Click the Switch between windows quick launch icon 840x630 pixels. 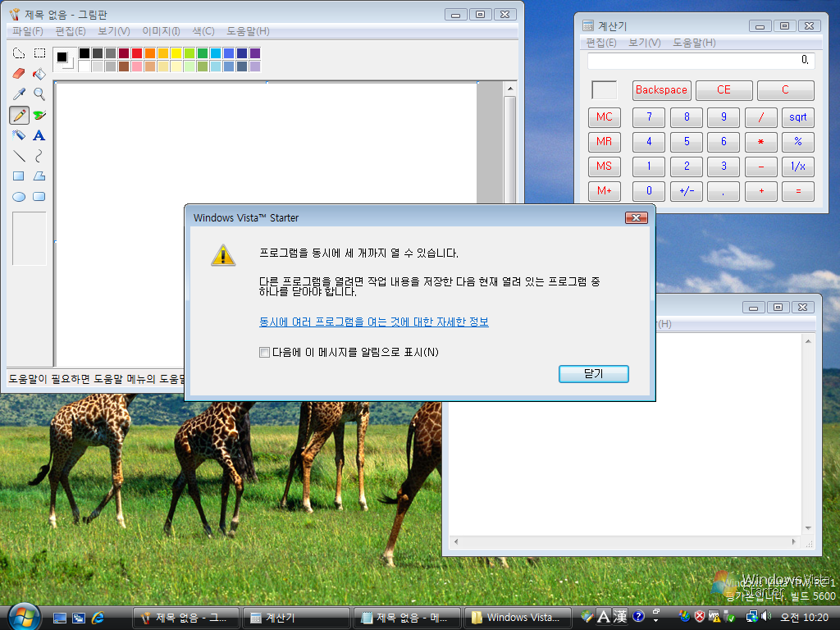click(x=79, y=618)
